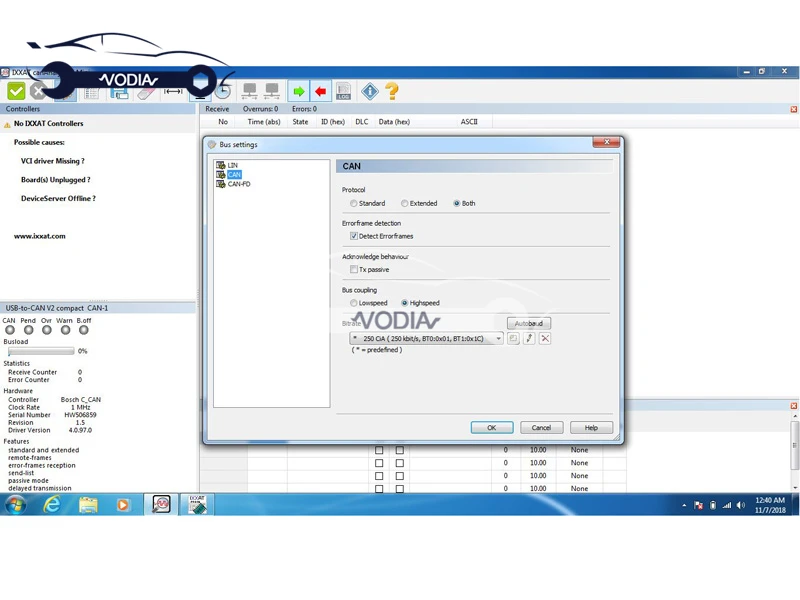
Task: Click the first network device icon
Action: 249,91
